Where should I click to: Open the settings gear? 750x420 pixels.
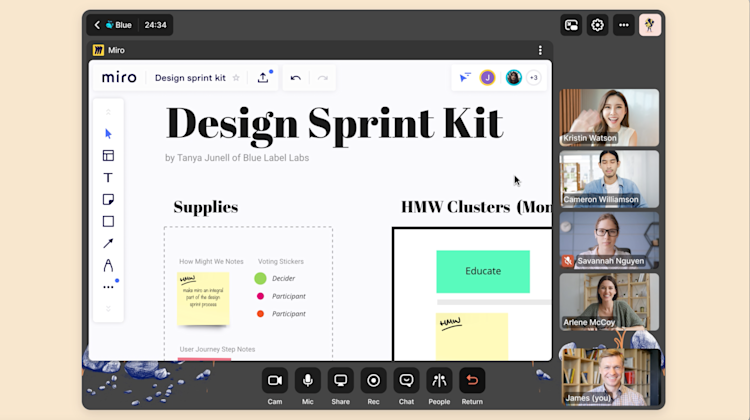pyautogui.click(x=597, y=25)
